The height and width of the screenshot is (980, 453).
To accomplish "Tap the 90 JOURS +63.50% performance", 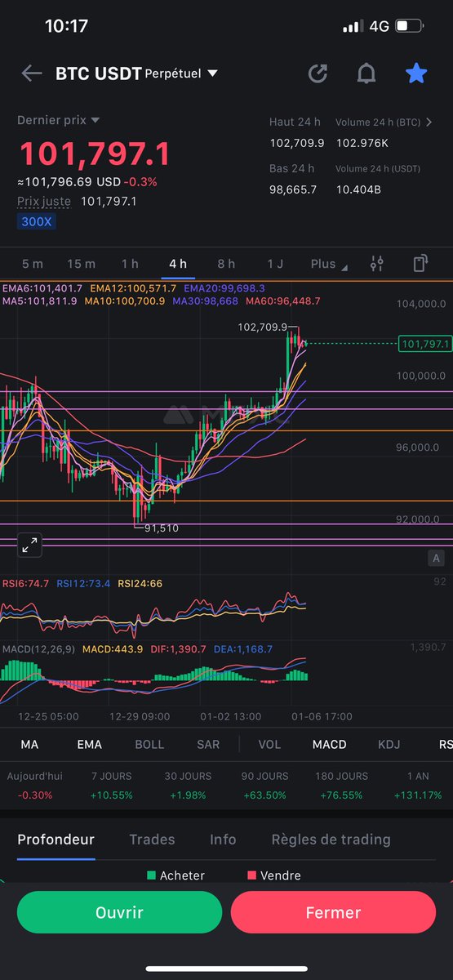I will click(x=264, y=785).
